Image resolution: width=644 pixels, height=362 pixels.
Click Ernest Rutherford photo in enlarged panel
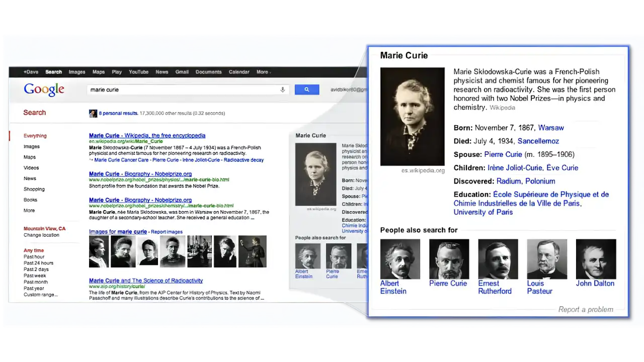tap(498, 259)
